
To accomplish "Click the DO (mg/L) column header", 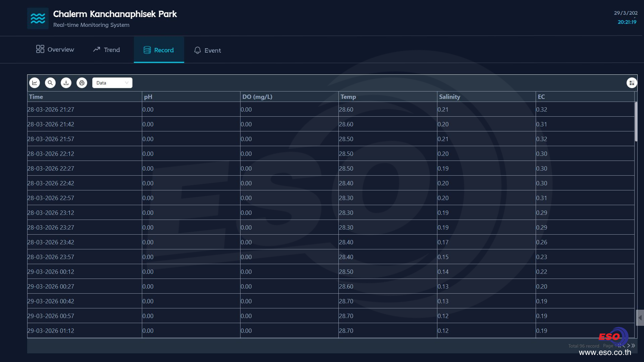I will pos(257,97).
